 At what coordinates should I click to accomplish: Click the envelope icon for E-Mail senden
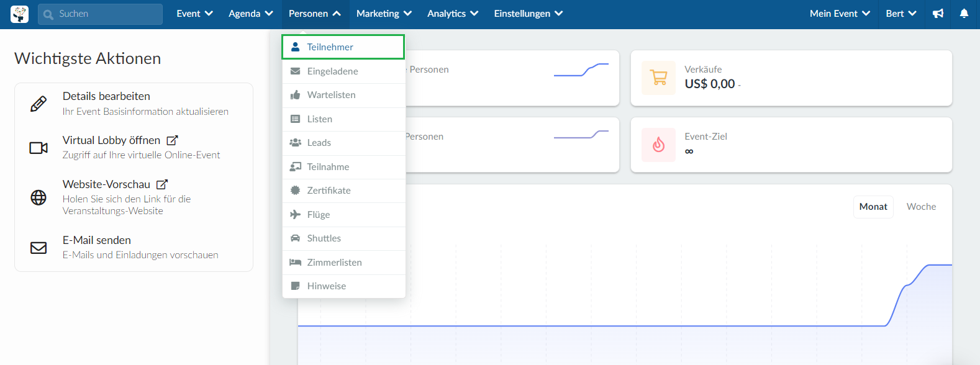39,248
